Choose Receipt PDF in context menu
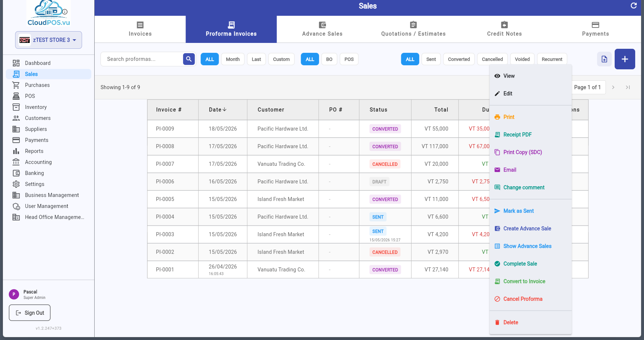The width and height of the screenshot is (644, 340). [530, 135]
